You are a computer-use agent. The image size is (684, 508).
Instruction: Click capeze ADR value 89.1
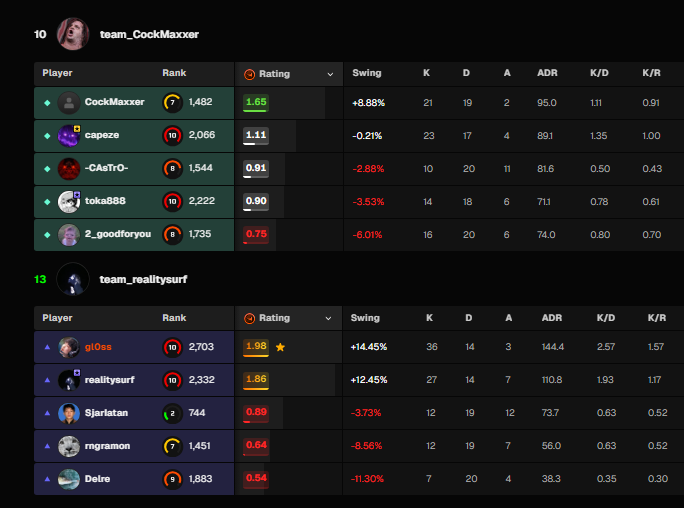[x=545, y=136]
